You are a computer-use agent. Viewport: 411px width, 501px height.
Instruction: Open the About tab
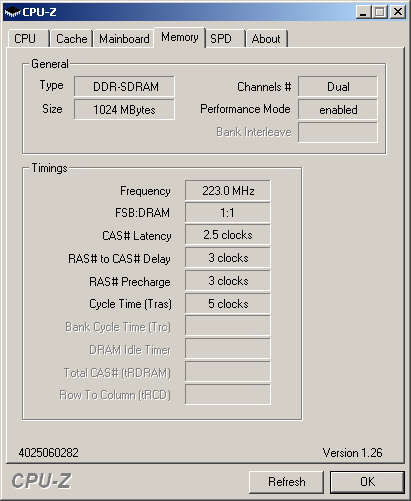[266, 39]
